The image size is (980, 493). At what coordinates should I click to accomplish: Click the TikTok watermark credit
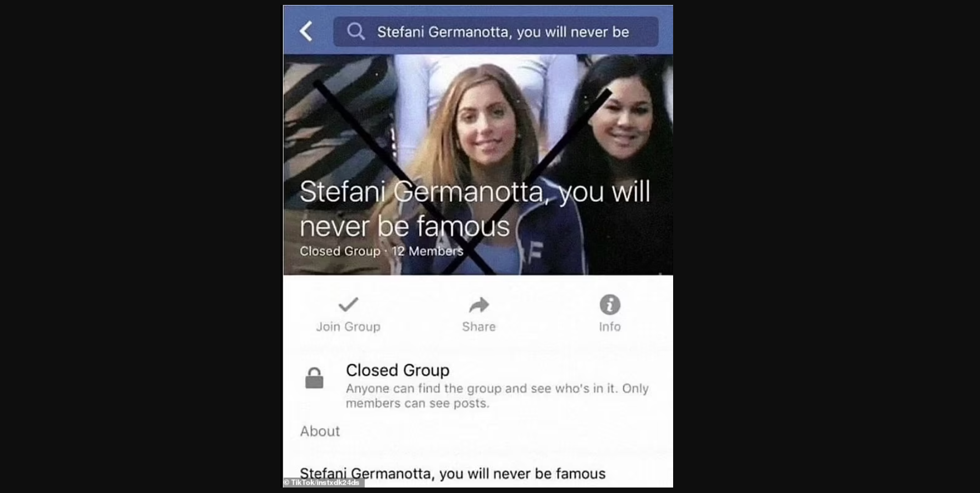(322, 483)
